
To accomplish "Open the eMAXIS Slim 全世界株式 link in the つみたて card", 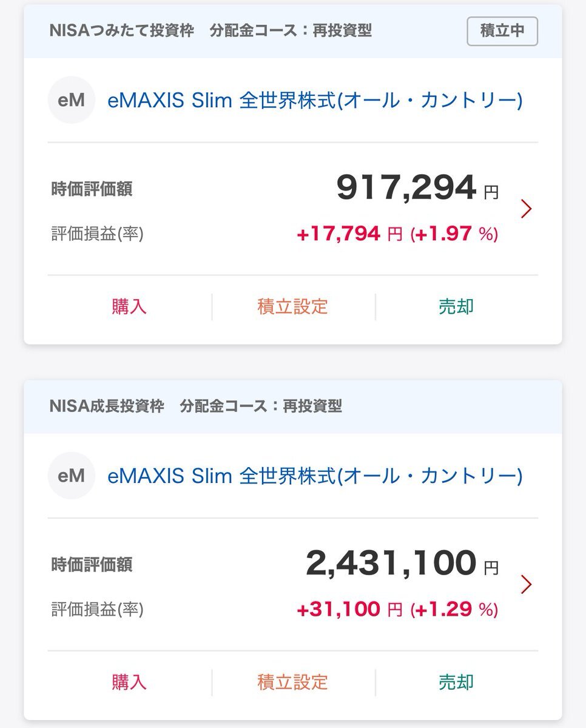I will click(x=315, y=100).
